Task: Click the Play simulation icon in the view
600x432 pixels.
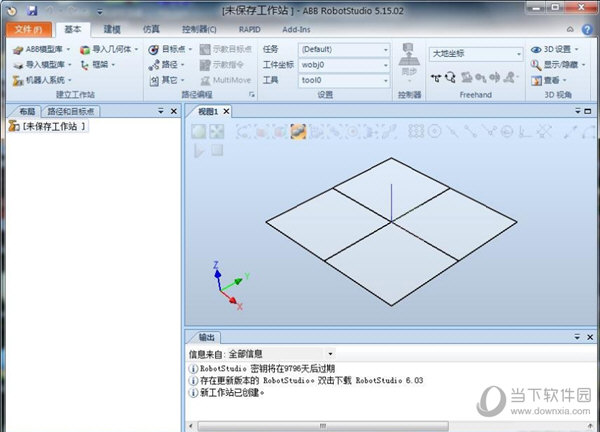Action: point(199,150)
